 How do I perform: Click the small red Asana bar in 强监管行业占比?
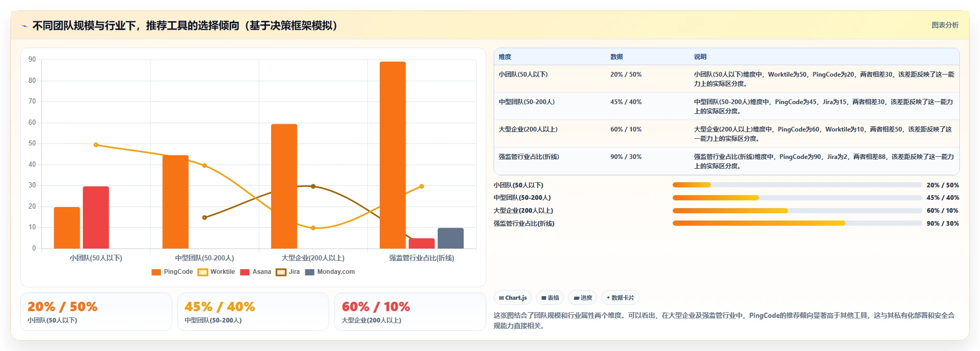pos(422,243)
